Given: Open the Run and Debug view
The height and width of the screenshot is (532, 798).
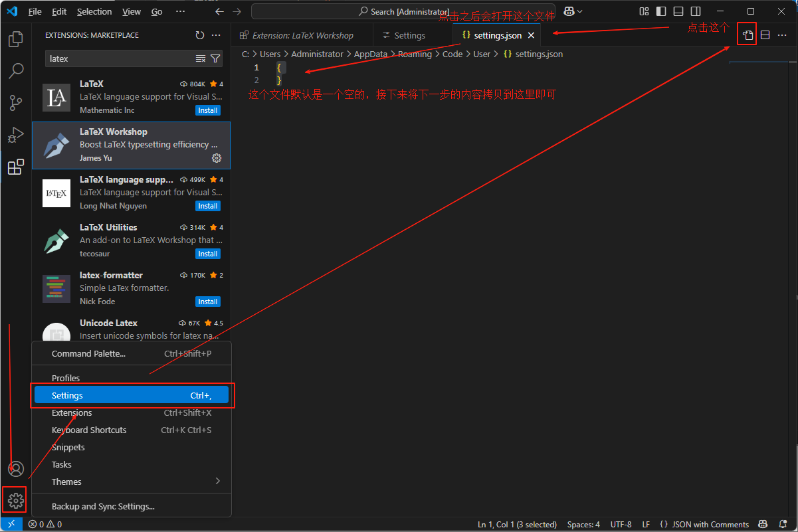Looking at the screenshot, I should click(15, 135).
